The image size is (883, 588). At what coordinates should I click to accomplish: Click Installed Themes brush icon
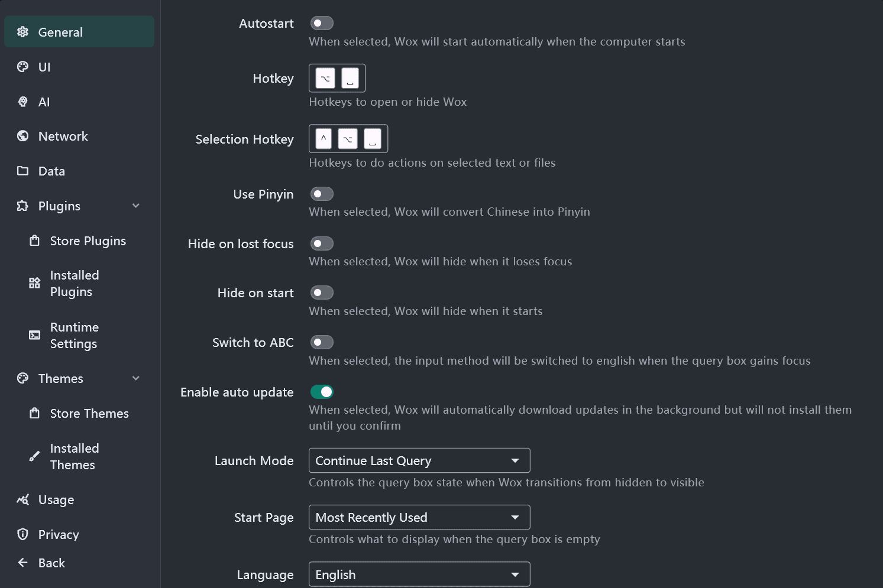[35, 456]
